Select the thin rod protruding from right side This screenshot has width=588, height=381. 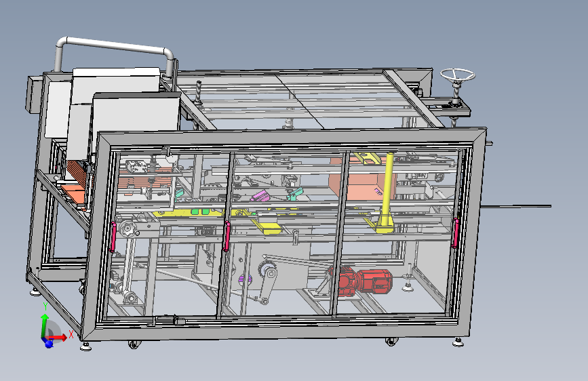click(515, 206)
